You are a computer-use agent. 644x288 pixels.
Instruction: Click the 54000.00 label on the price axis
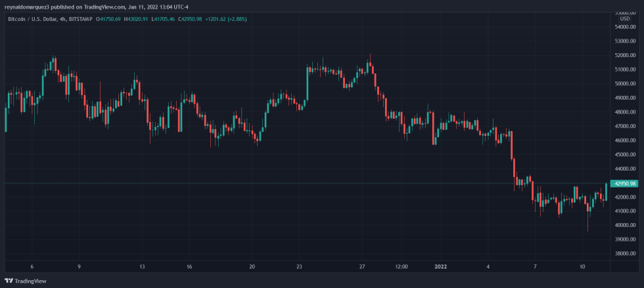624,27
